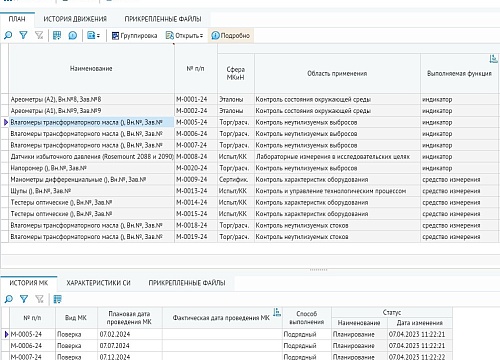Click cell M-0015-24 in upper table
The width and height of the screenshot is (500, 360).
(196, 214)
